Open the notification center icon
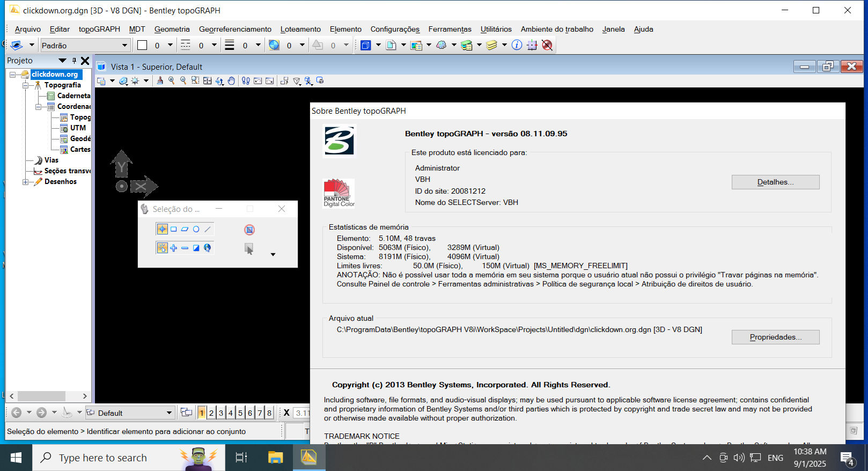Screen dimensions: 868x471 coord(848,458)
